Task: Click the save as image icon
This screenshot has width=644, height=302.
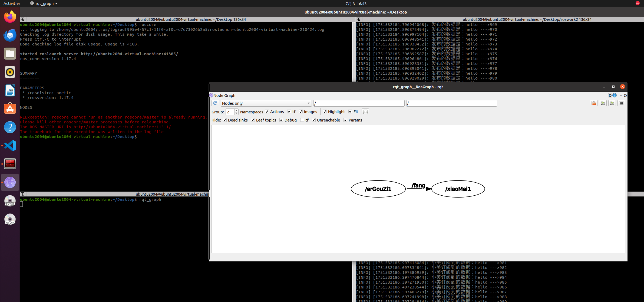Action: pos(621,103)
